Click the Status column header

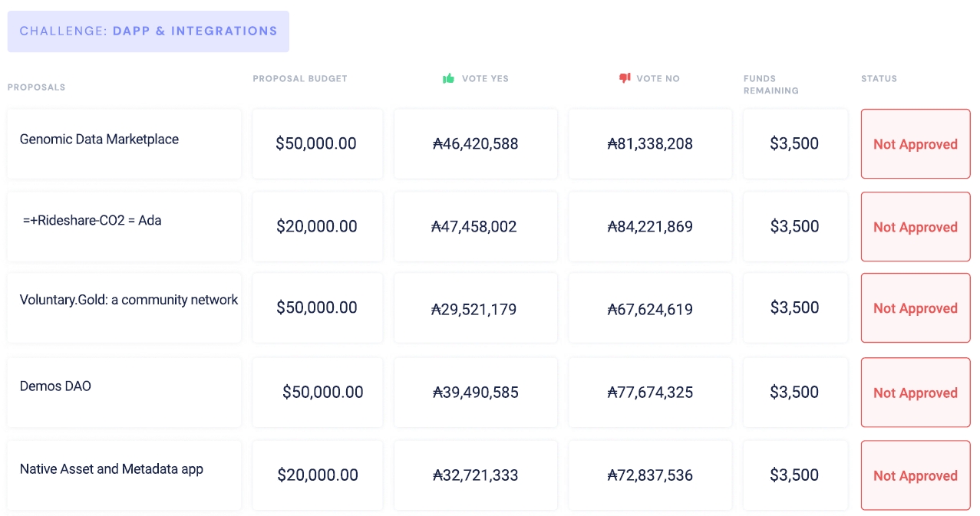[879, 78]
